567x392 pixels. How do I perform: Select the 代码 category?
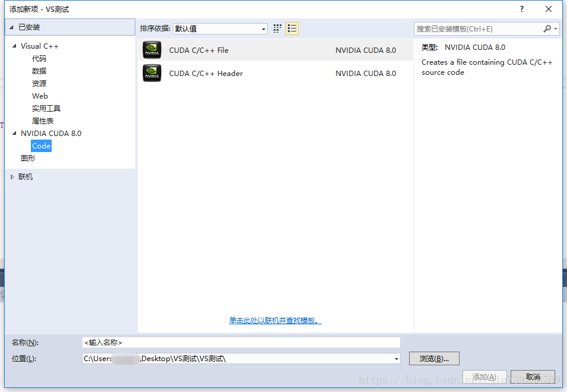point(39,59)
